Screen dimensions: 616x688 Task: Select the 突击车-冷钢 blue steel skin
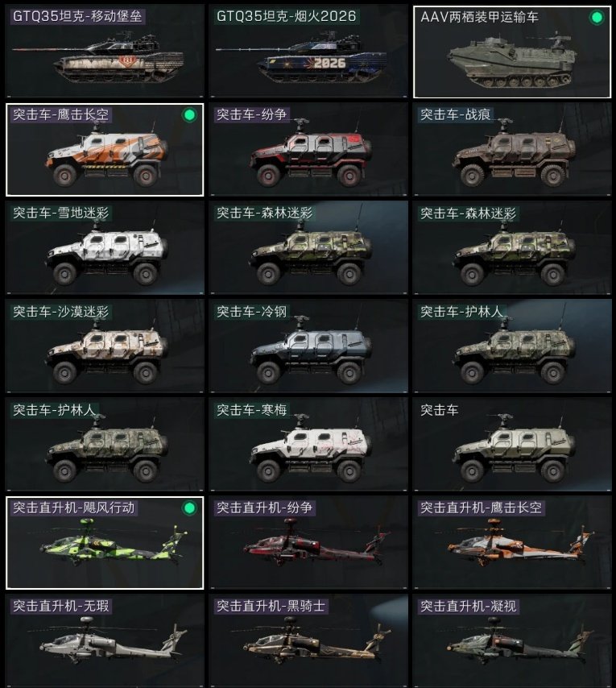click(x=308, y=346)
